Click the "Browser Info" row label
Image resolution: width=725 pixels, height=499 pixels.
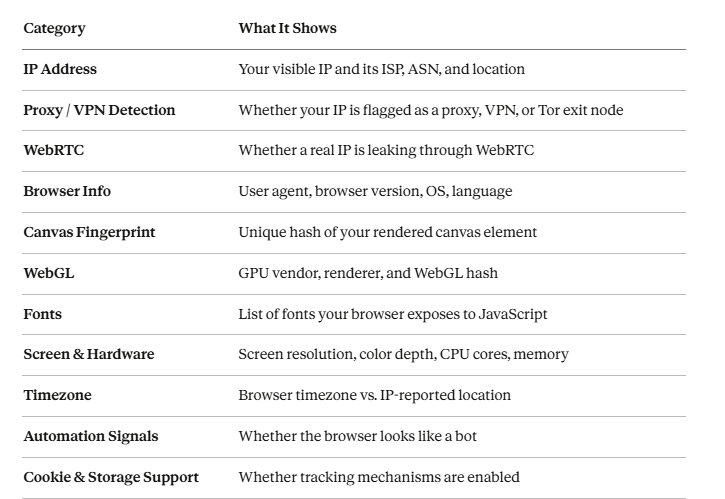(67, 191)
